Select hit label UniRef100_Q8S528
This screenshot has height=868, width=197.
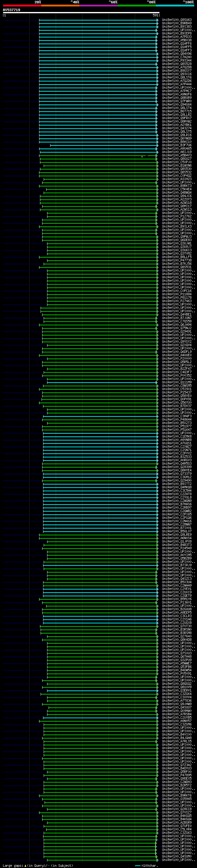tap(177, 64)
